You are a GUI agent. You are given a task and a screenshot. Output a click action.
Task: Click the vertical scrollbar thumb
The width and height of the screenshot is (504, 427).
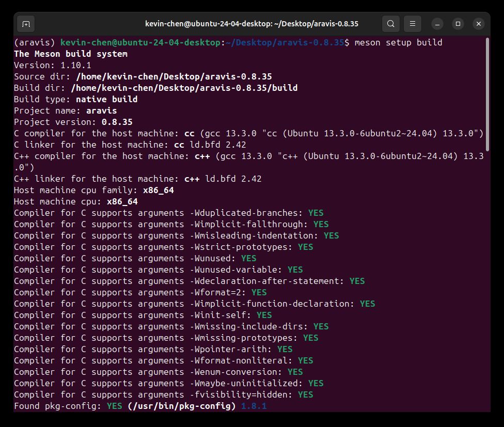[x=487, y=94]
